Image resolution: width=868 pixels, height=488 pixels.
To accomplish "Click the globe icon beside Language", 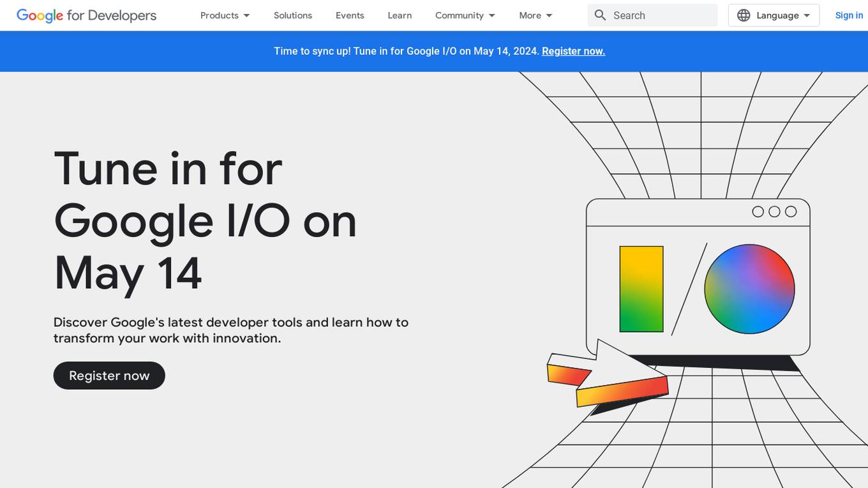I will click(x=744, y=15).
